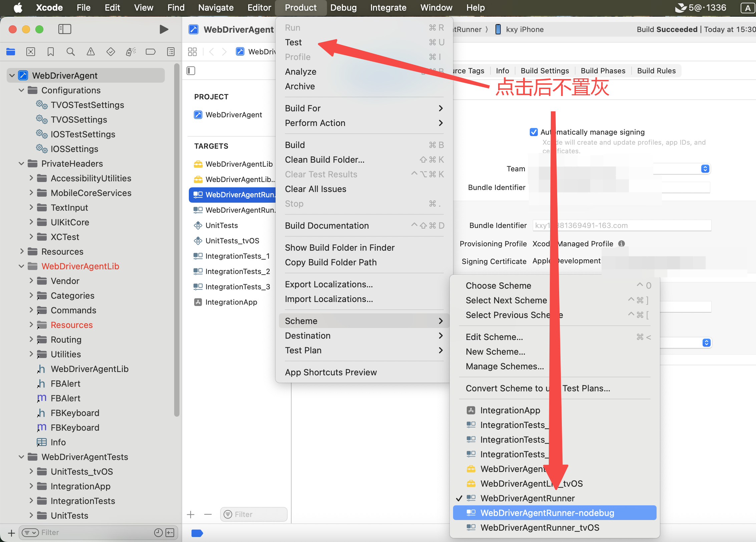This screenshot has height=542, width=756.
Task: Select WebDriverAgentRunner-nodebug scheme
Action: [x=547, y=513]
